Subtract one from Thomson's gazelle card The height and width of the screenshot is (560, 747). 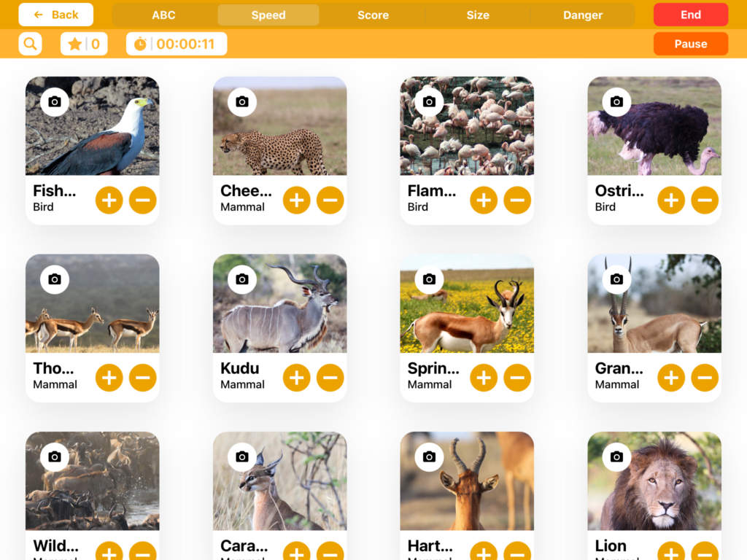click(143, 378)
